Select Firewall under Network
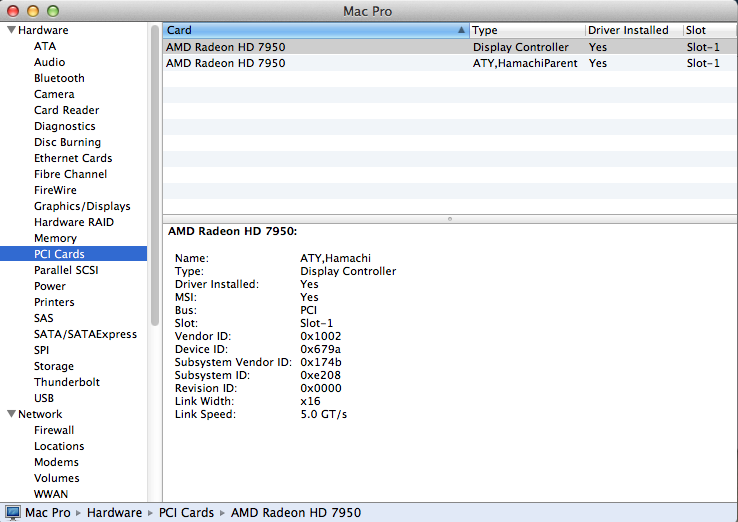This screenshot has height=522, width=738. (54, 430)
